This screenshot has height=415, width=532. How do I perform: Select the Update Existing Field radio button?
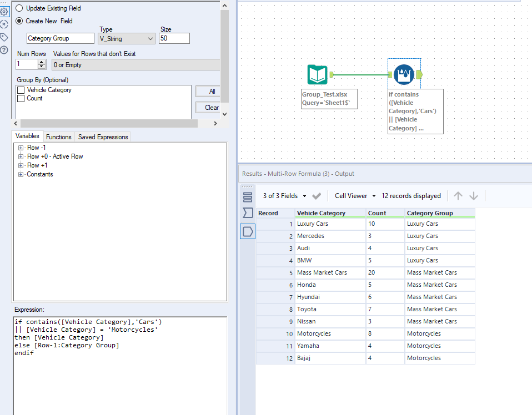[19, 8]
